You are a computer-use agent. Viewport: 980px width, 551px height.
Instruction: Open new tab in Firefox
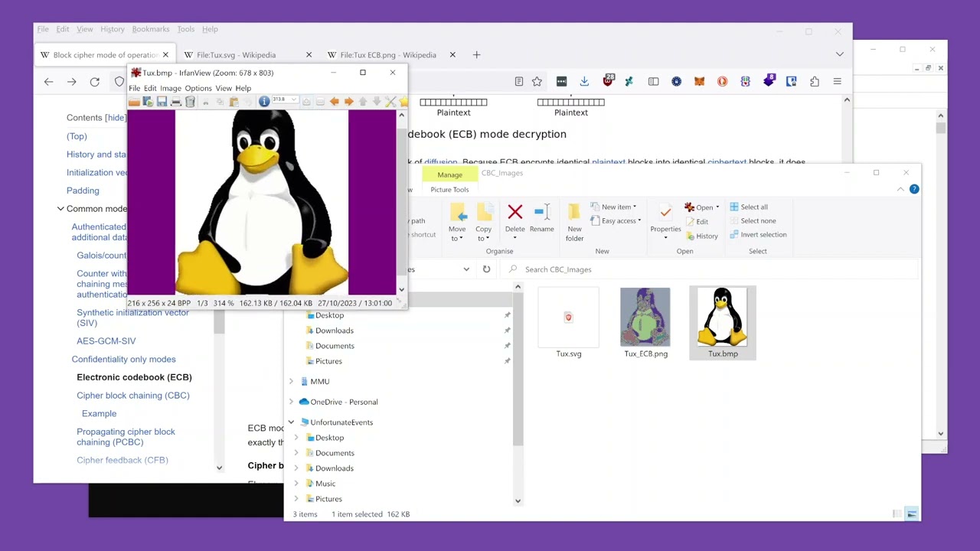coord(476,54)
